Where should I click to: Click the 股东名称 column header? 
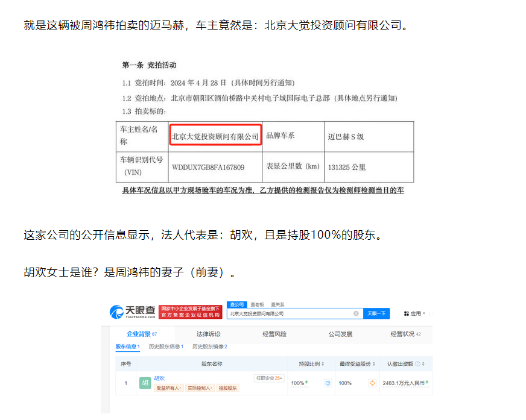point(212,364)
